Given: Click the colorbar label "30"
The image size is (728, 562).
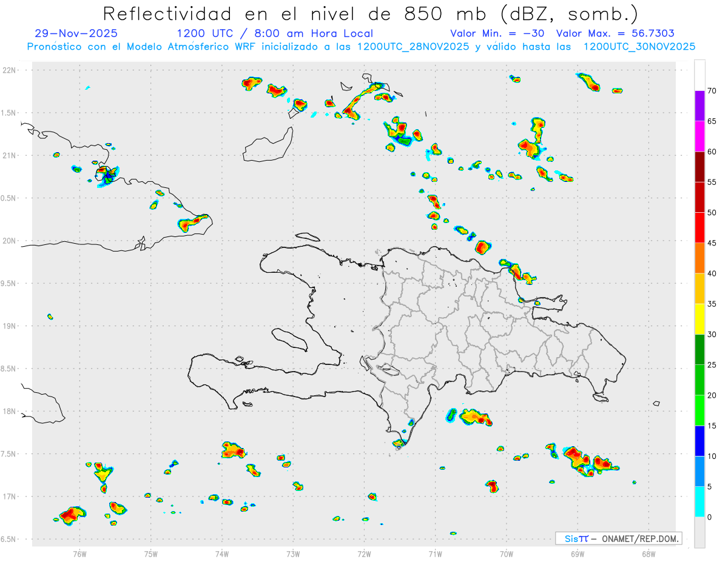Looking at the screenshot, I should click(712, 335).
